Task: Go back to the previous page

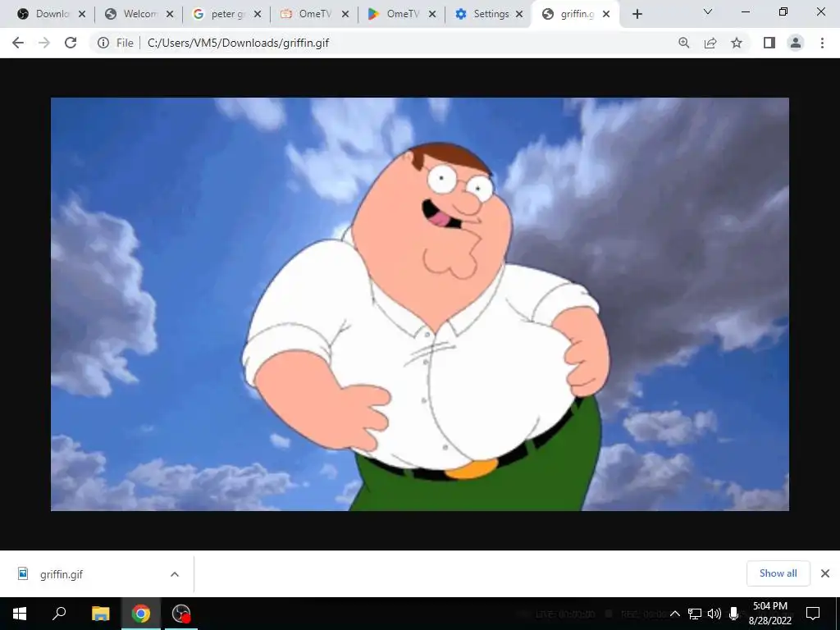Action: pos(18,43)
